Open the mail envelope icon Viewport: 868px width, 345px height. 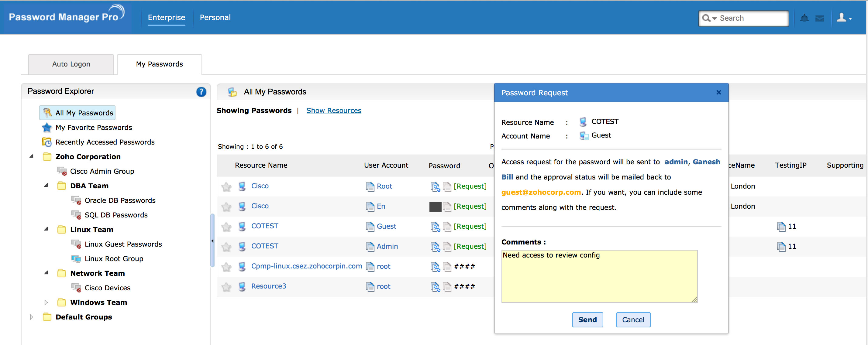pyautogui.click(x=819, y=18)
